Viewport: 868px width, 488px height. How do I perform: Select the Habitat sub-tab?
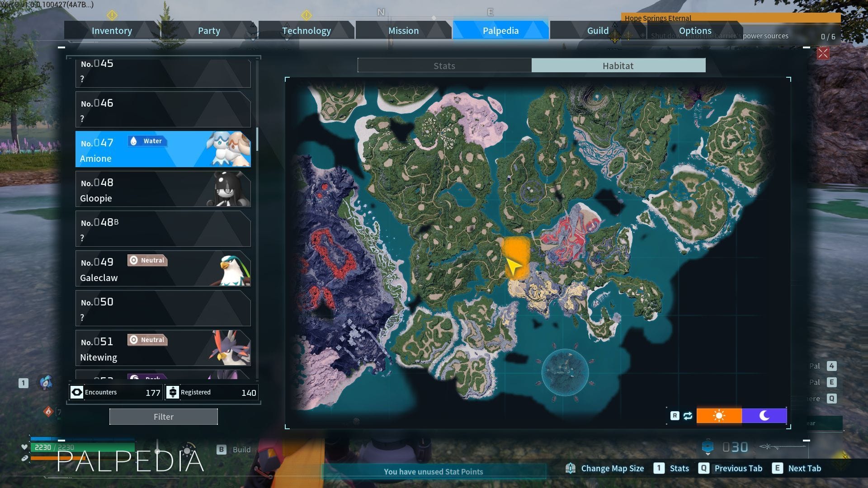pos(618,66)
